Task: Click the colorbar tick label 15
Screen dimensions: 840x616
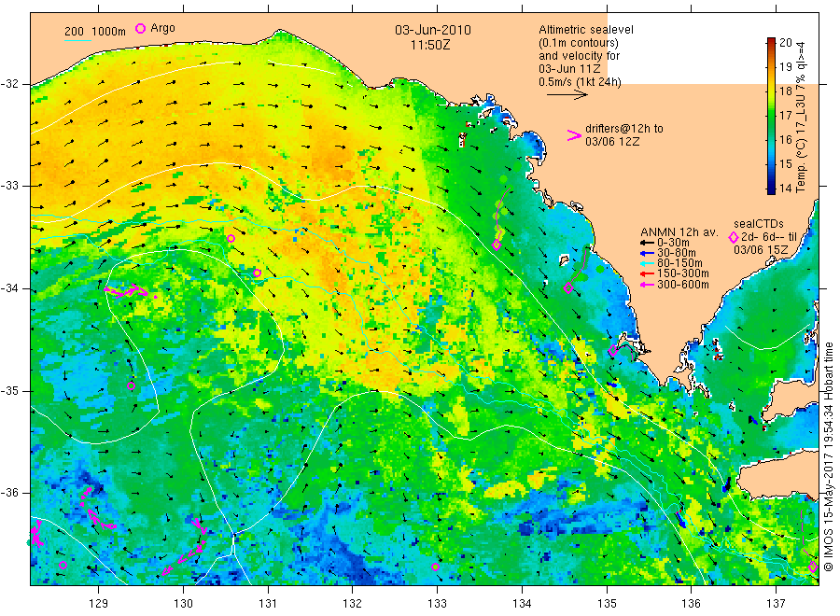Action: coord(785,164)
